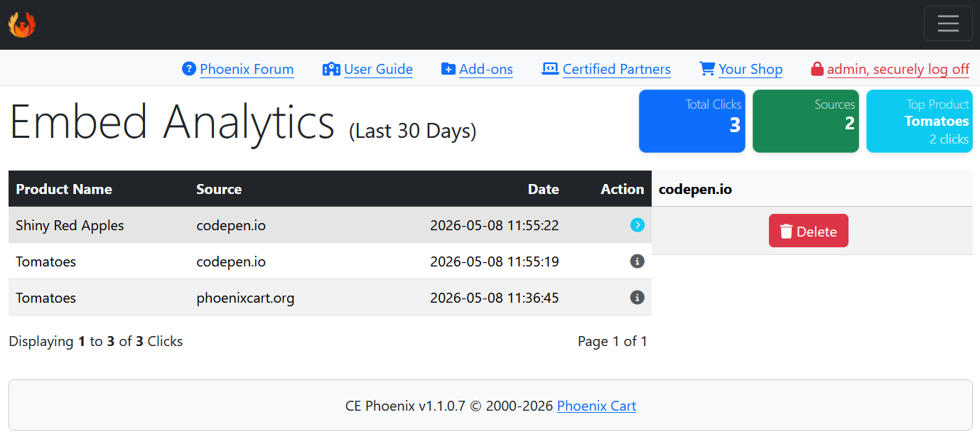
Task: Click the Action column header
Action: (623, 189)
